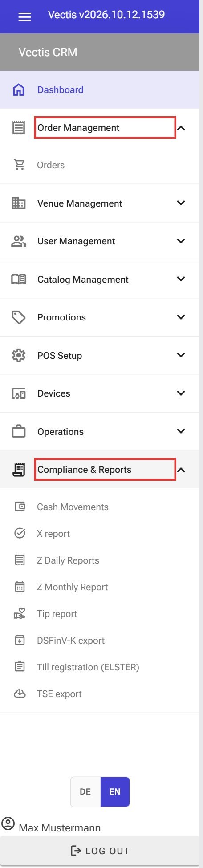This screenshot has height=868, width=203.
Task: Click the Dashboard home icon
Action: (19, 90)
